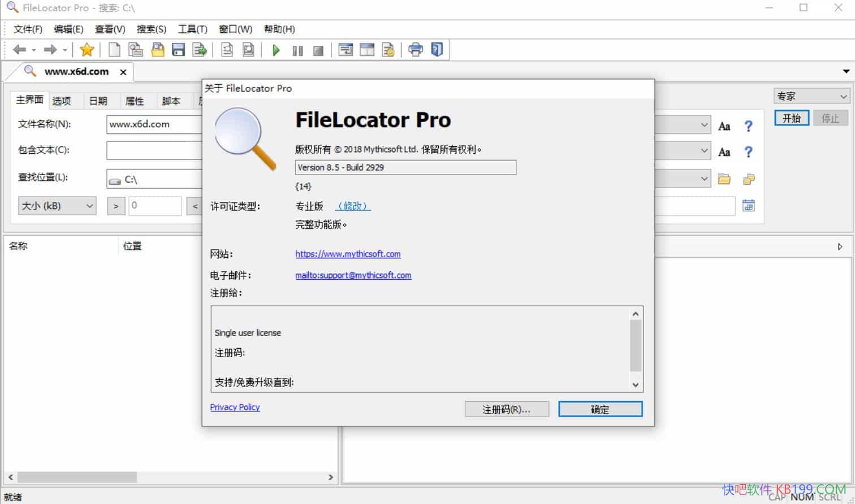The image size is (855, 504).
Task: Add current search to favorites star
Action: 87,50
